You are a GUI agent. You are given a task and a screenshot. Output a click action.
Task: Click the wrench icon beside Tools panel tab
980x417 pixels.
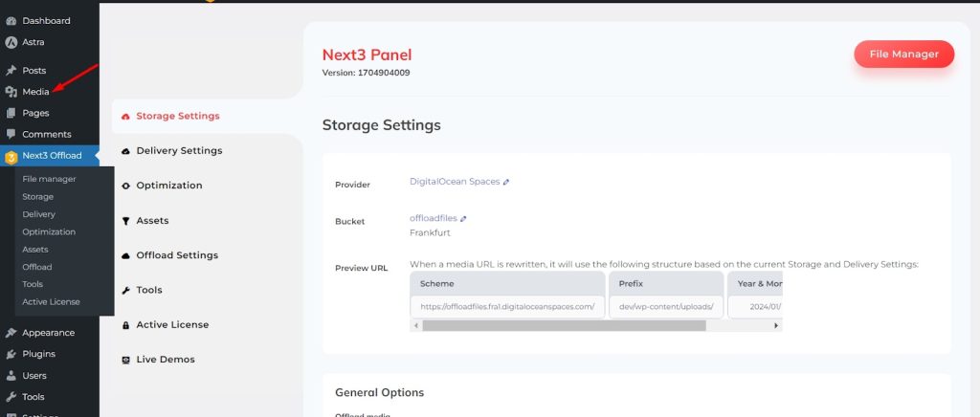[x=125, y=291]
